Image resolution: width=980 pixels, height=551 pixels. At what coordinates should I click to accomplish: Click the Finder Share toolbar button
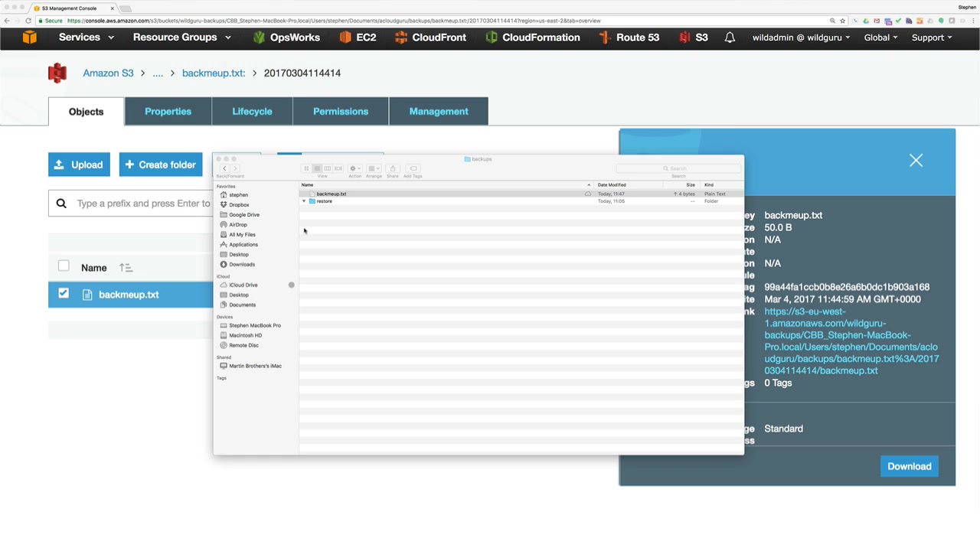(x=393, y=168)
